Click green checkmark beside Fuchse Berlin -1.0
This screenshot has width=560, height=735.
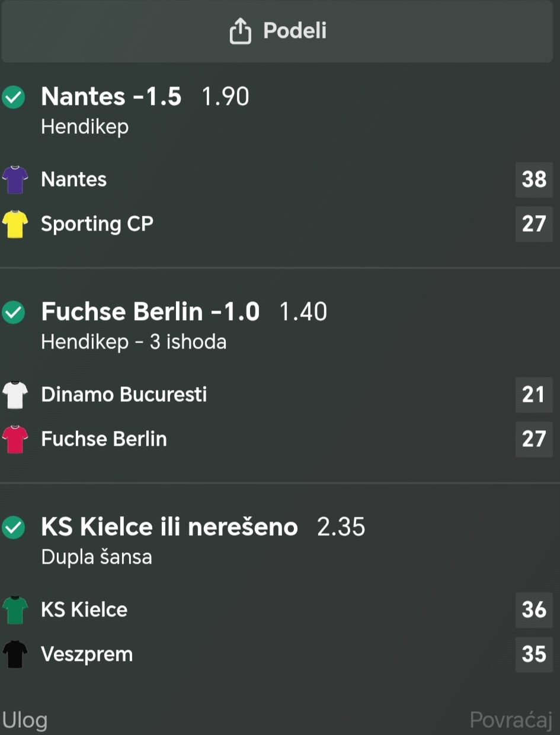tap(14, 312)
